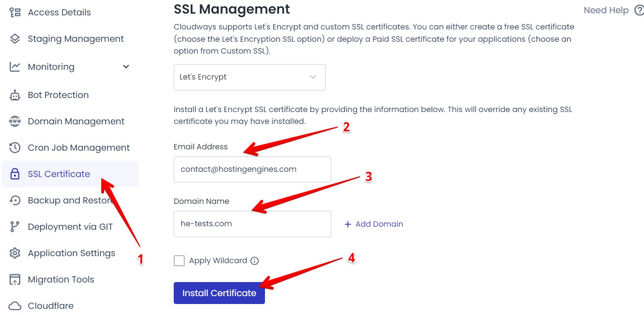
Task: Select Bot Protection in sidebar
Action: (x=58, y=95)
